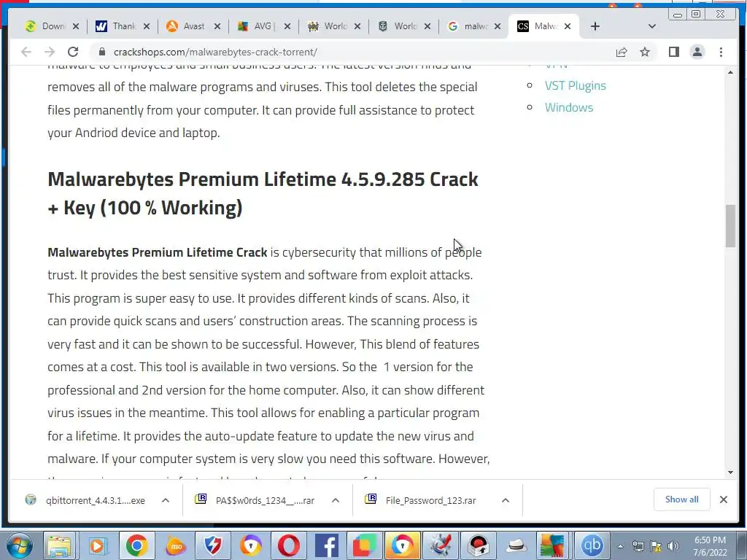The height and width of the screenshot is (560, 747).
Task: Click the scrollbar down arrow
Action: point(730,472)
